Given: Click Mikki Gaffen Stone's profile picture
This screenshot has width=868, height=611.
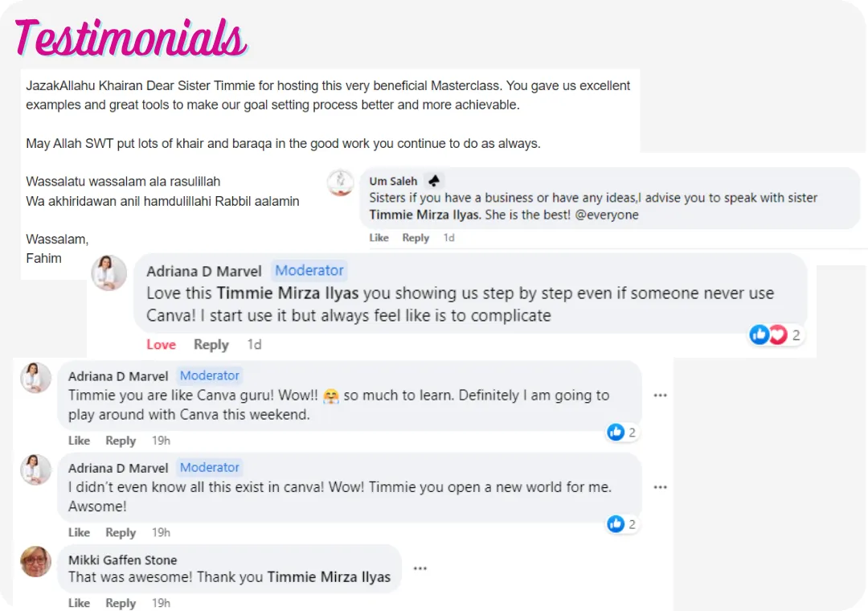Looking at the screenshot, I should click(36, 561).
